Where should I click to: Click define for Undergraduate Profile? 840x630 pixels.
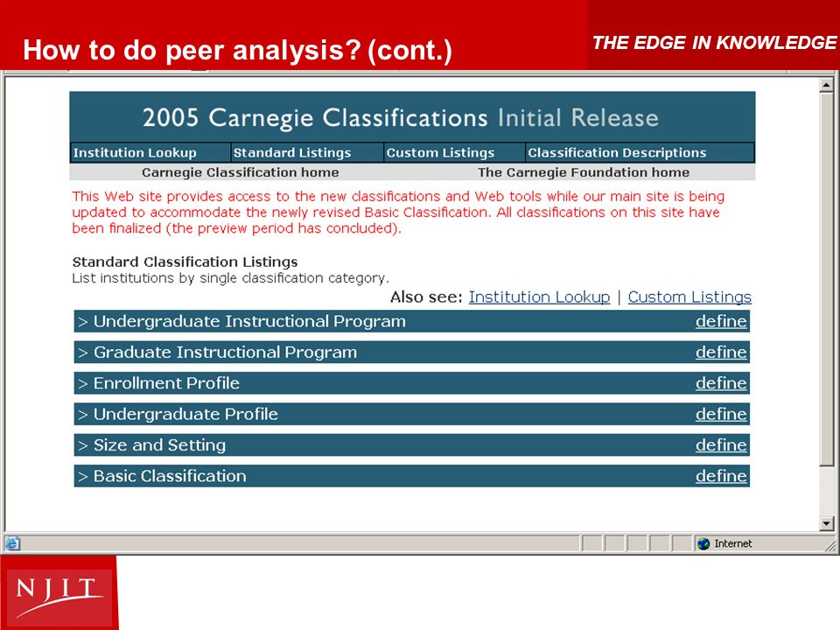(x=721, y=414)
